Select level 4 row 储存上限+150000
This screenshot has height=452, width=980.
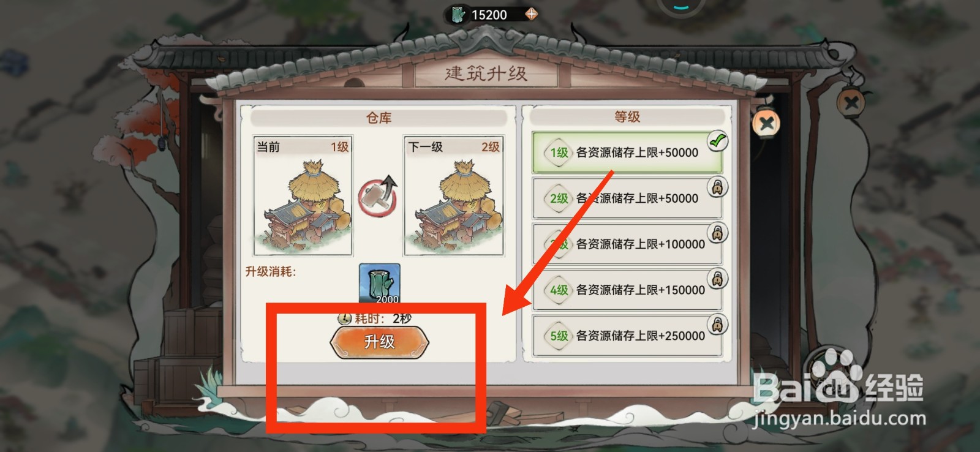tap(627, 290)
